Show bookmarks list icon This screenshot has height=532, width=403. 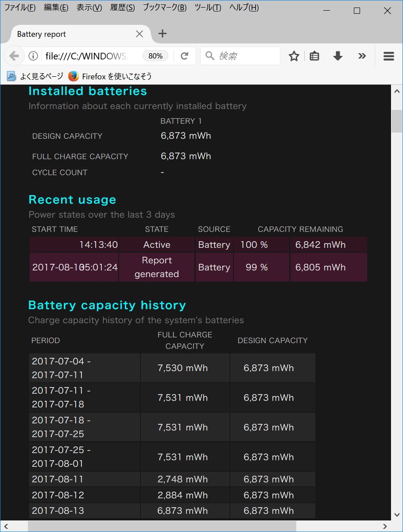point(314,56)
